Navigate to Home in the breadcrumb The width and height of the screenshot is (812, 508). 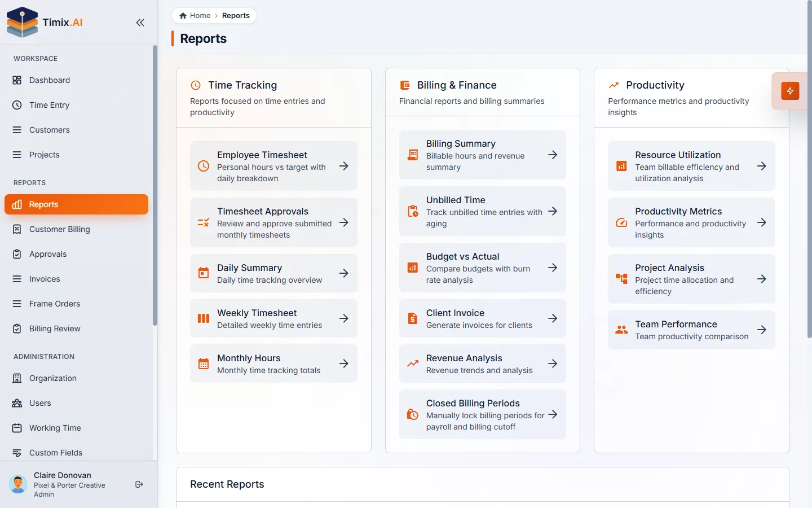(195, 16)
